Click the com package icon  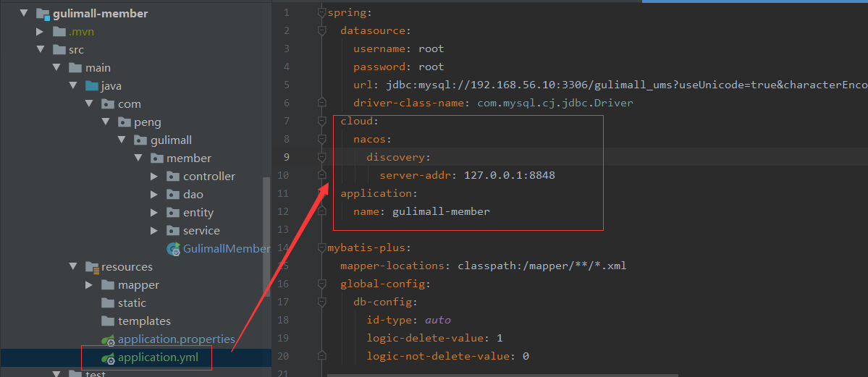click(x=108, y=104)
